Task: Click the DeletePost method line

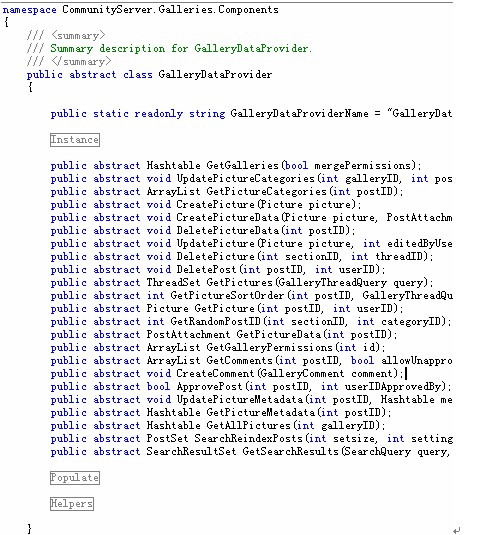Action: coord(218,270)
